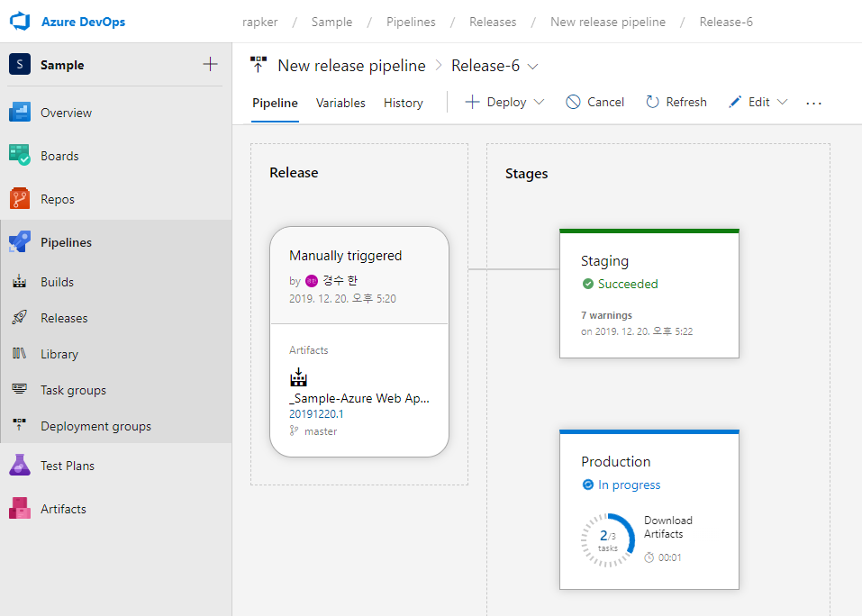The image size is (862, 616).
Task: Open the Overview sidebar icon
Action: pyautogui.click(x=20, y=112)
